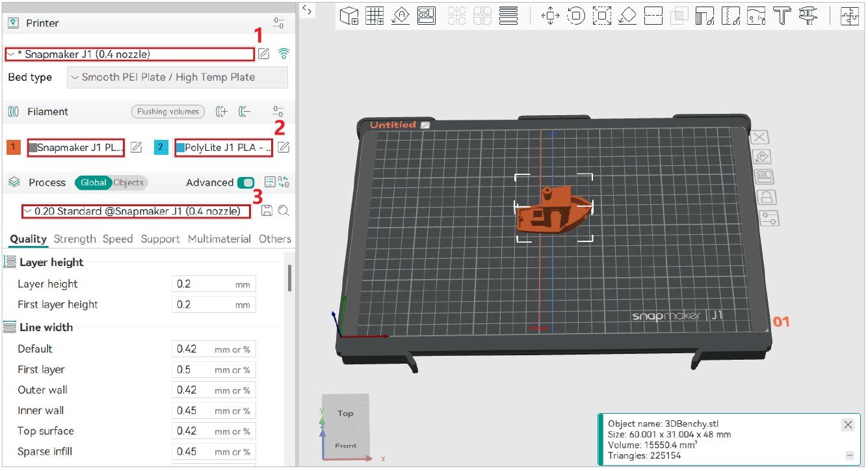The height and width of the screenshot is (471, 868).
Task: Edit filament 1 preset
Action: pos(136,148)
